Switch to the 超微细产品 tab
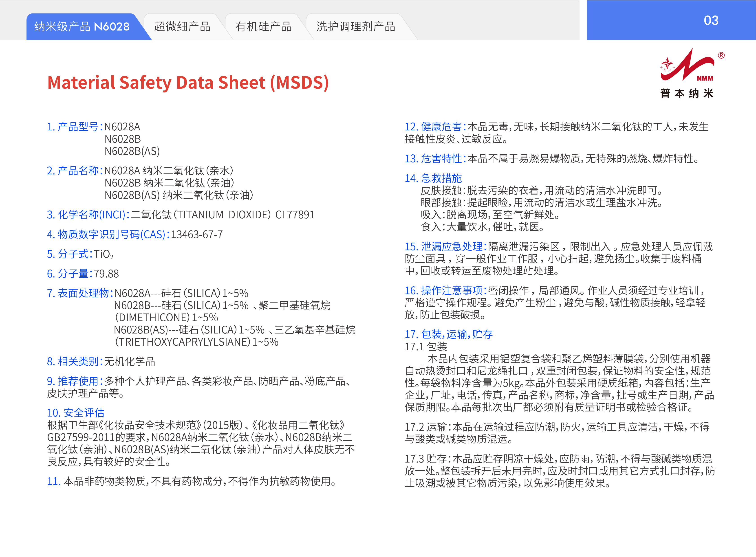This screenshot has width=756, height=557. point(182,27)
